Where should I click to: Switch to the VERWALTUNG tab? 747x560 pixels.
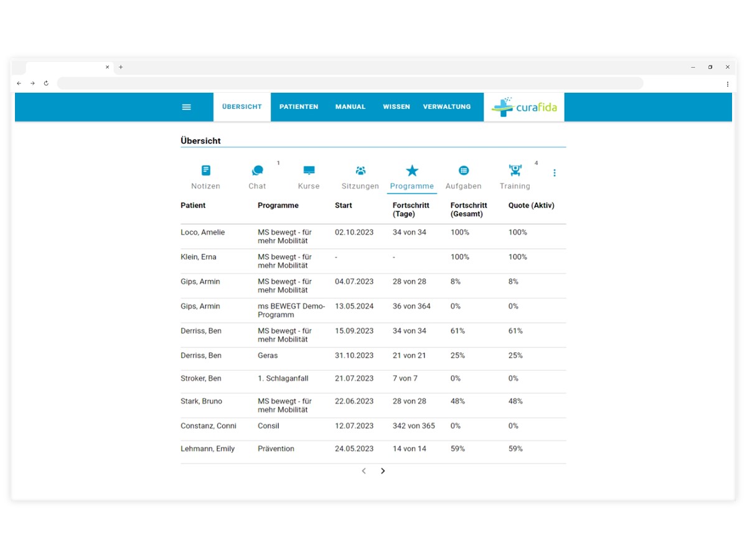pos(447,107)
